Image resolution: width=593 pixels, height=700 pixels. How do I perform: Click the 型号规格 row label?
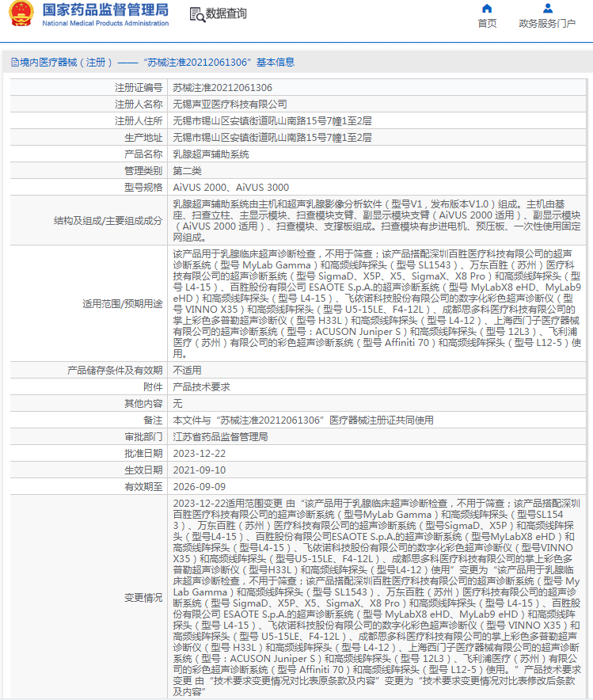point(143,188)
